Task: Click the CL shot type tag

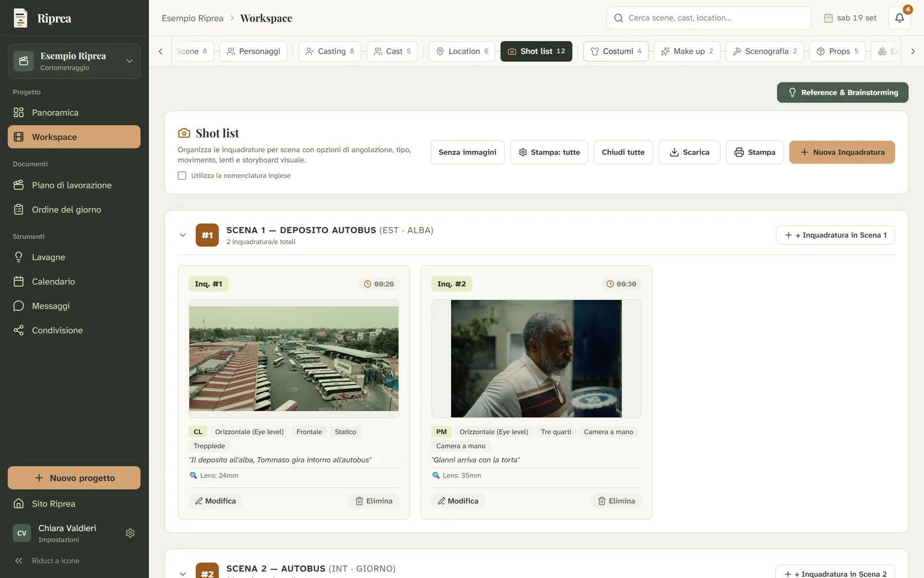Action: point(198,432)
